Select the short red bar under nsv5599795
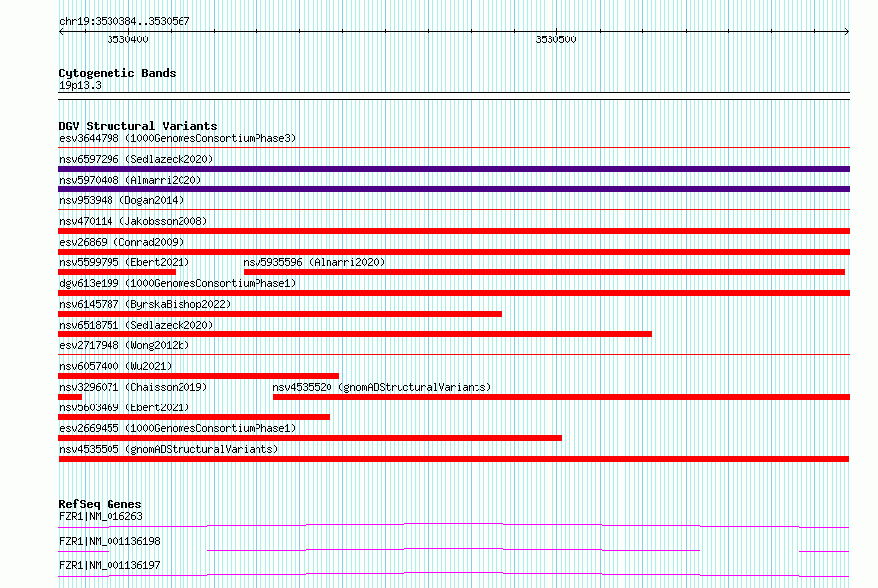Viewport: 878px width, 588px height. pyautogui.click(x=117, y=272)
